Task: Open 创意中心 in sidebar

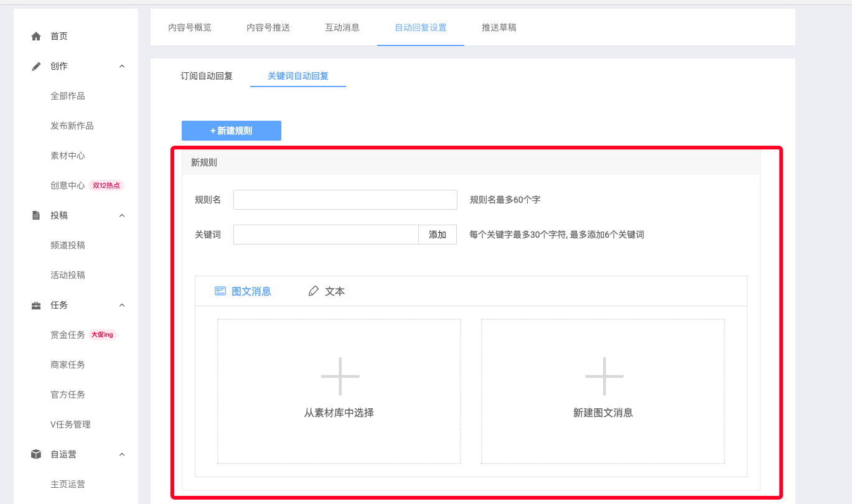Action: (x=68, y=185)
